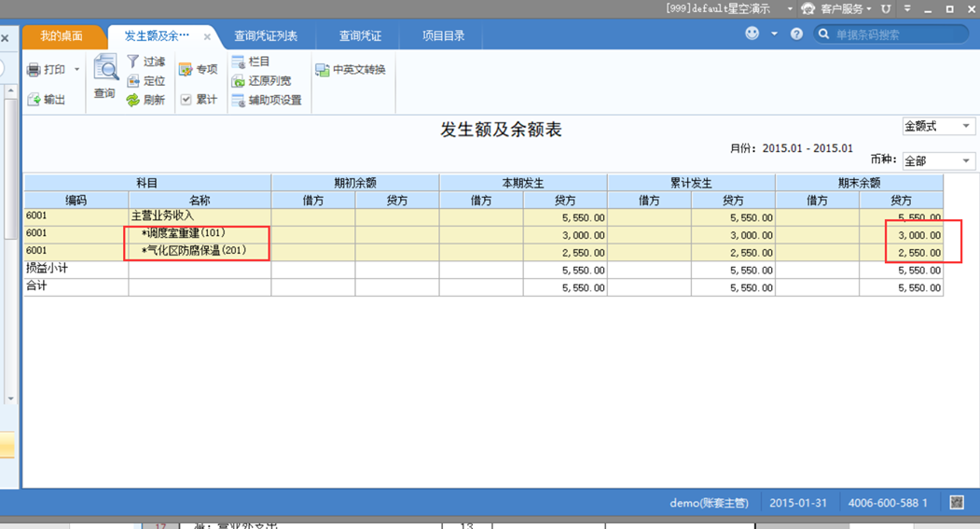Open the 栏目 column settings
The width and height of the screenshot is (980, 529).
coord(237,62)
